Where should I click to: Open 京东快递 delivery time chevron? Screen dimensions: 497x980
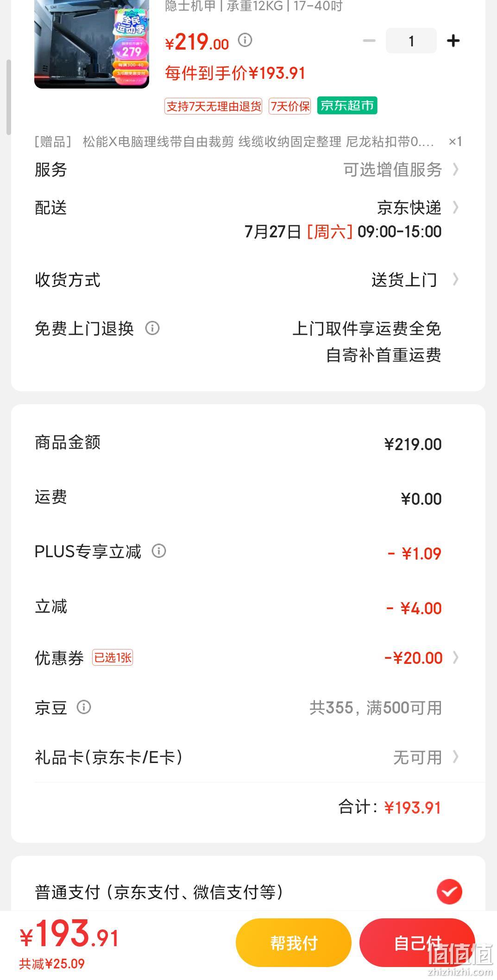coord(456,207)
